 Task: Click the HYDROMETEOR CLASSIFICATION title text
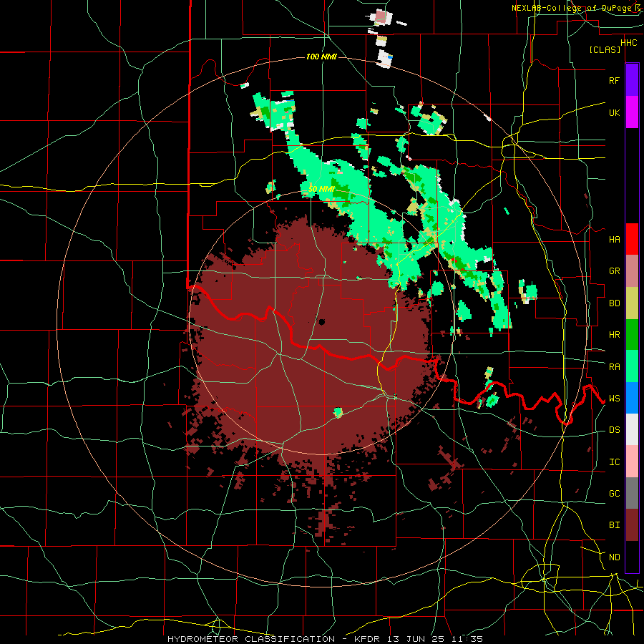coord(251,639)
